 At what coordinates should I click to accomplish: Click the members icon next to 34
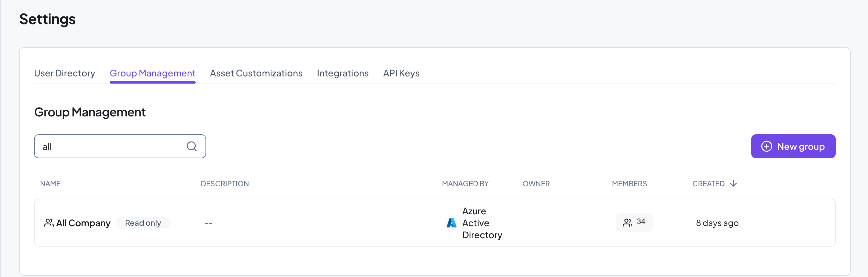(x=628, y=222)
